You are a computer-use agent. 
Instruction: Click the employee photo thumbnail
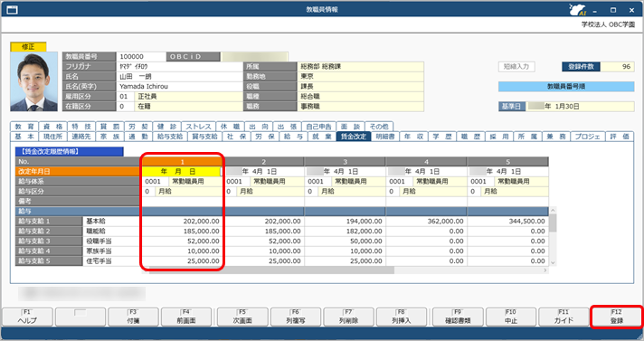coord(34,81)
